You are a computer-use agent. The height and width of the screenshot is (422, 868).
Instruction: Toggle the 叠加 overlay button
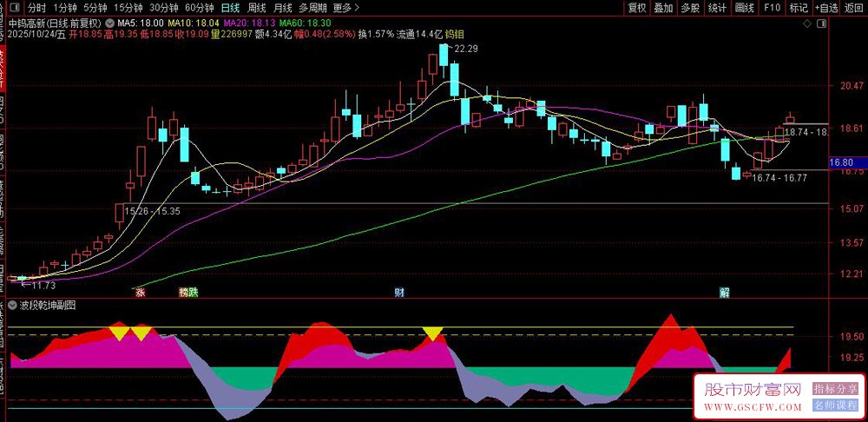pyautogui.click(x=663, y=7)
